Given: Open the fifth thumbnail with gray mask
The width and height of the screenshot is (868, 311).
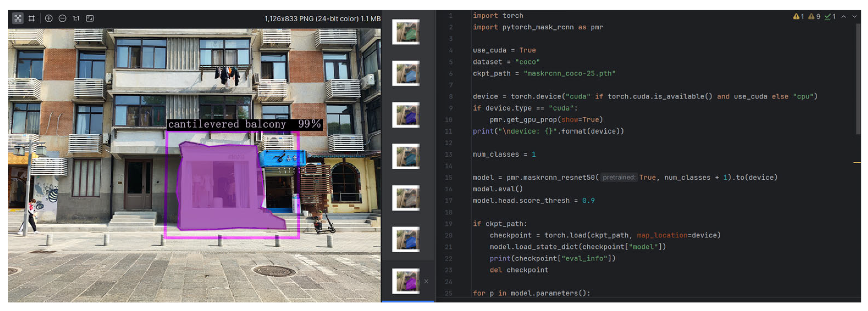Looking at the screenshot, I should tap(406, 198).
